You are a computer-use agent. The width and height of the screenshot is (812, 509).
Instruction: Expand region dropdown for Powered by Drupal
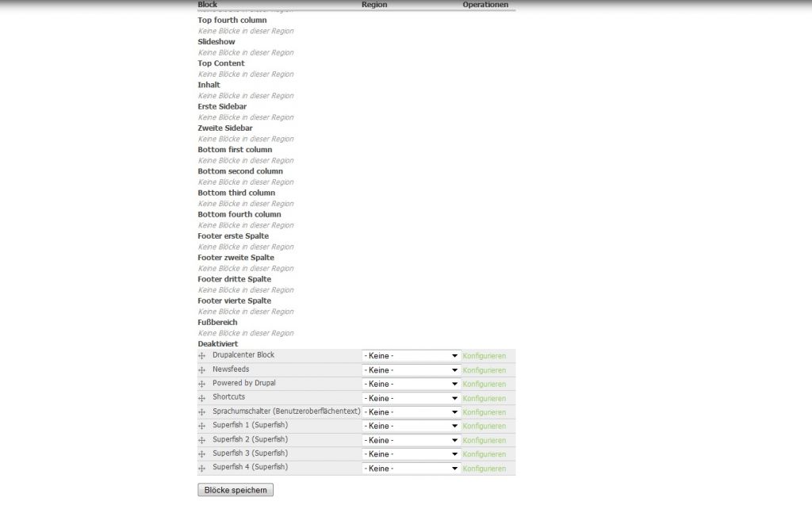coord(411,384)
